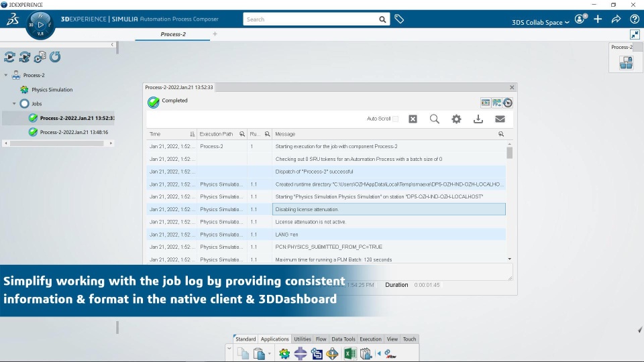The height and width of the screenshot is (362, 644).
Task: Select 'Dispatch of "Process-2" successful' row
Action: click(x=326, y=172)
